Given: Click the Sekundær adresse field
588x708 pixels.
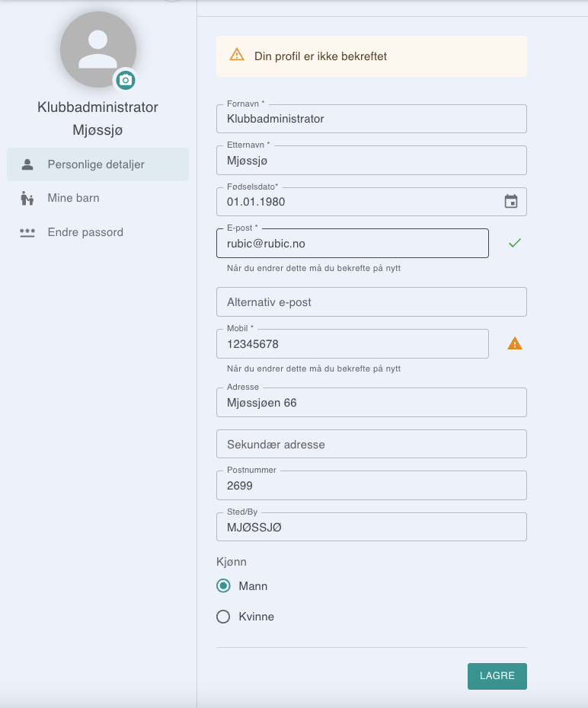Looking at the screenshot, I should pyautogui.click(x=371, y=444).
